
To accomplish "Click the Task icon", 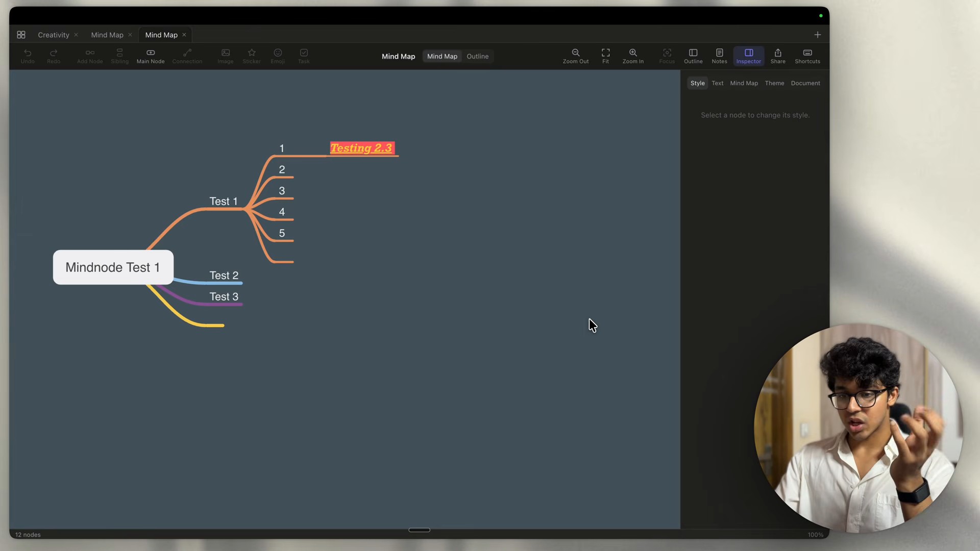I will tap(304, 56).
